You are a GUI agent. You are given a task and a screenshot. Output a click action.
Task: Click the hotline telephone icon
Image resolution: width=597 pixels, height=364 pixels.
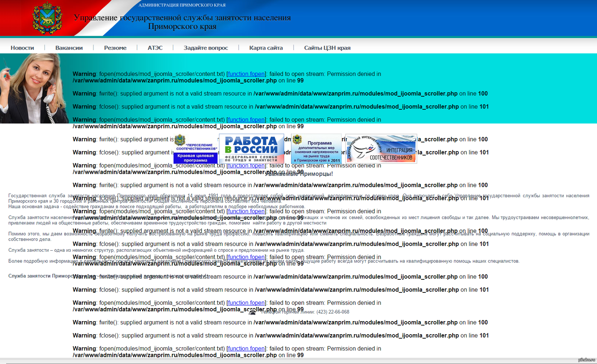tap(253, 312)
